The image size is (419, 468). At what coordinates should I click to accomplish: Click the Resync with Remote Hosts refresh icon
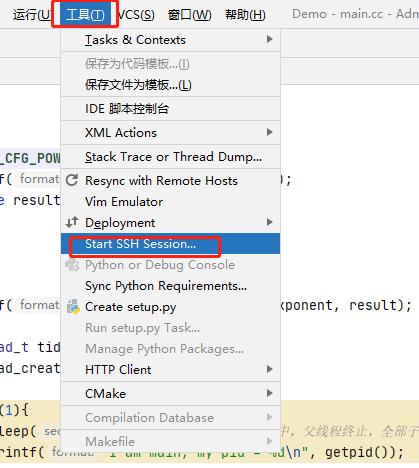72,180
